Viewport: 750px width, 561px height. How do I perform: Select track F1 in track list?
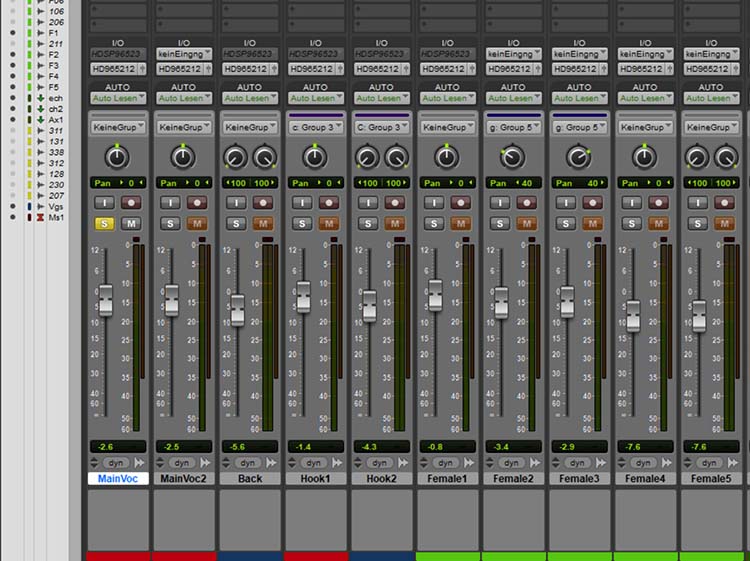pos(53,33)
